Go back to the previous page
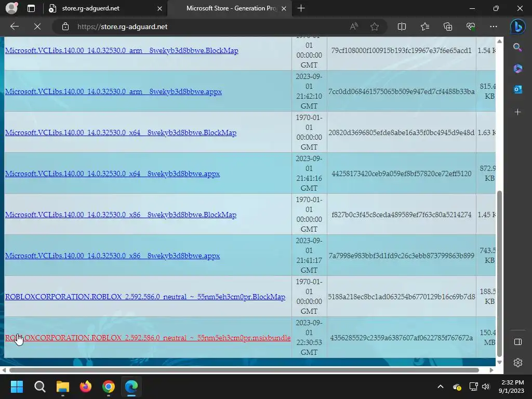 [14, 26]
